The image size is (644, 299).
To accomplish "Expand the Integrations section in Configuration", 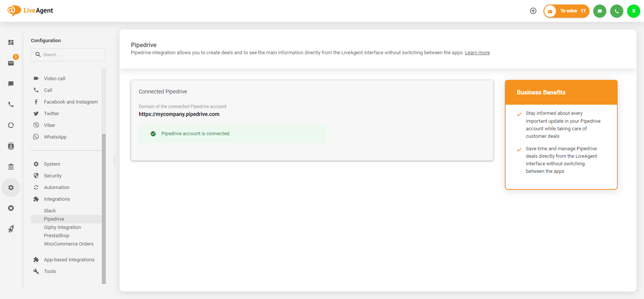I will [x=57, y=199].
